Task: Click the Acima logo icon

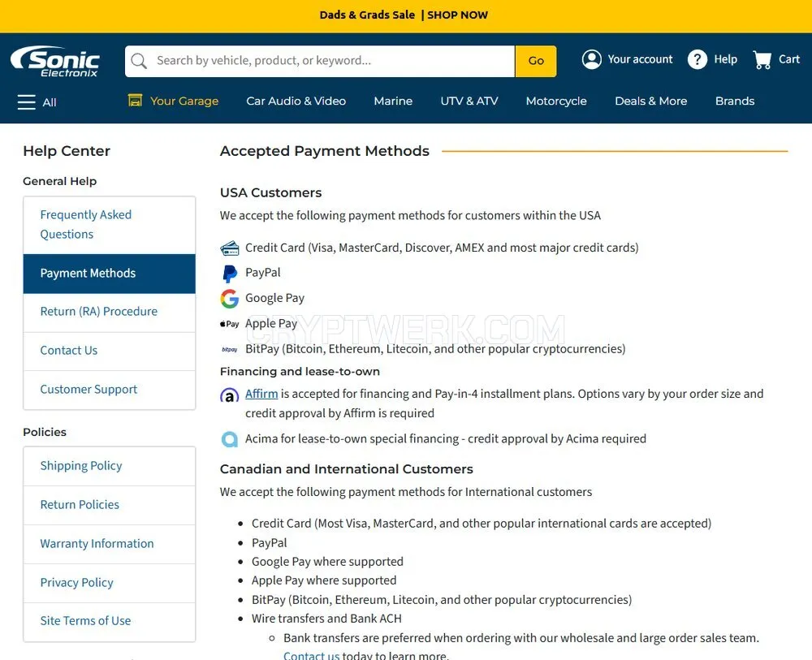Action: [x=230, y=439]
